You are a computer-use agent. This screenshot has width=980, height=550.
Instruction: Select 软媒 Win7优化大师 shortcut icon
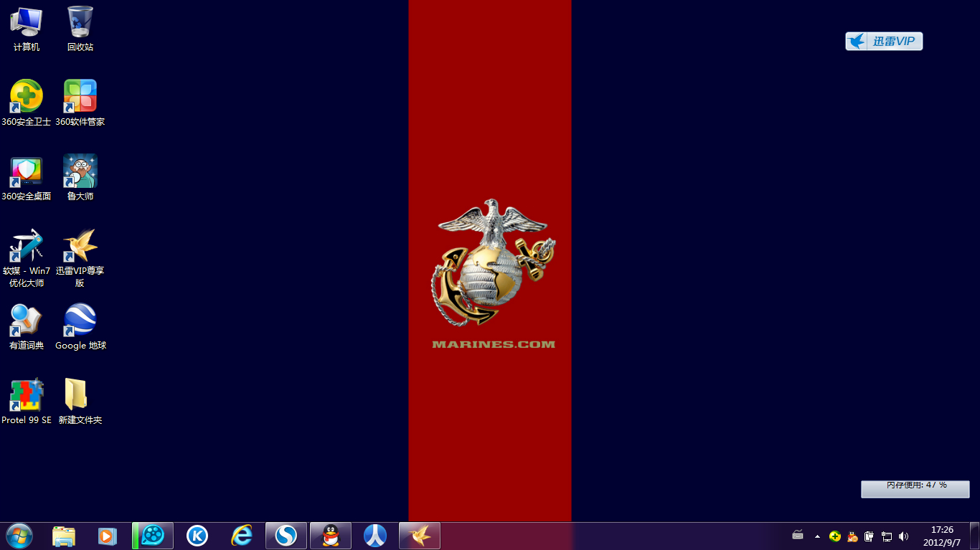(27, 258)
